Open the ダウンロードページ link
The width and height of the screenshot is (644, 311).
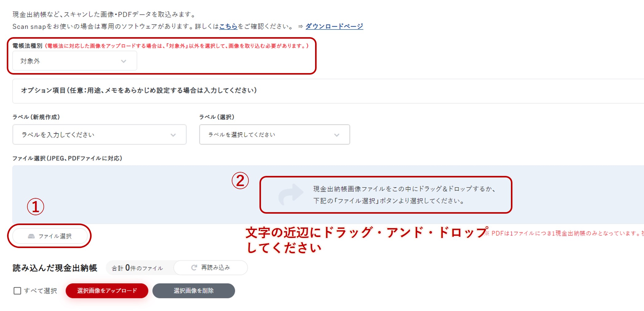click(x=334, y=26)
